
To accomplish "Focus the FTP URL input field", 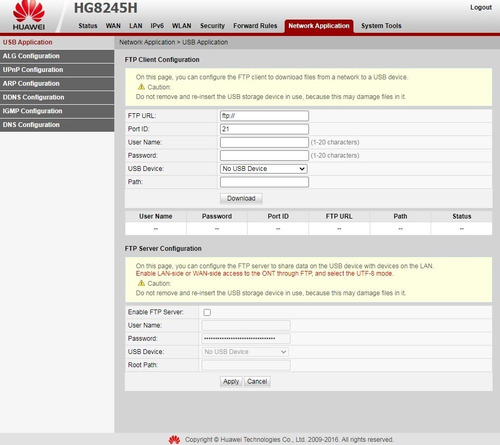I will point(264,116).
